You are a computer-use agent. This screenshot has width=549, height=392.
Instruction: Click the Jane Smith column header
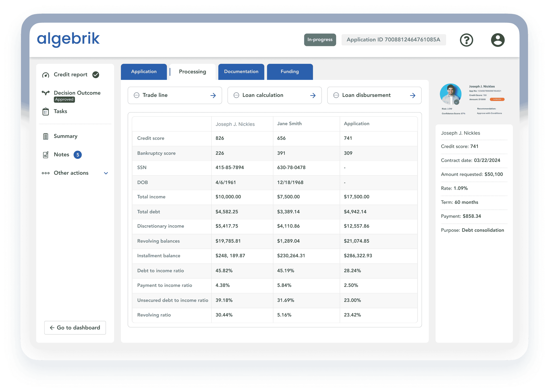[x=289, y=124]
